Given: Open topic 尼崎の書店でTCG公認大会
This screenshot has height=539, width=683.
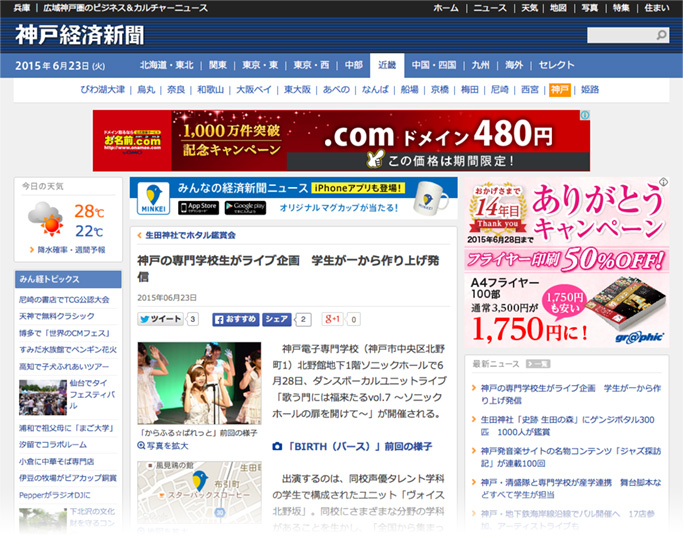Looking at the screenshot, I should coord(64,300).
